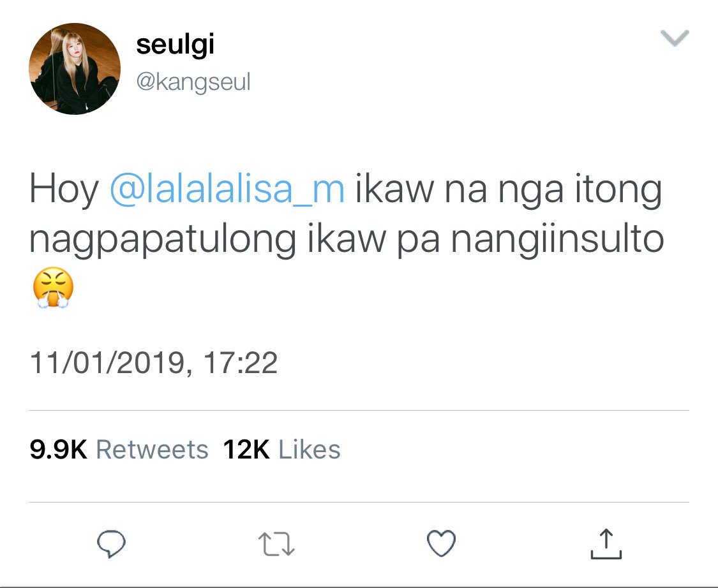Click the 17:22 time in the timestamp
The width and height of the screenshot is (718, 588).
point(241,363)
